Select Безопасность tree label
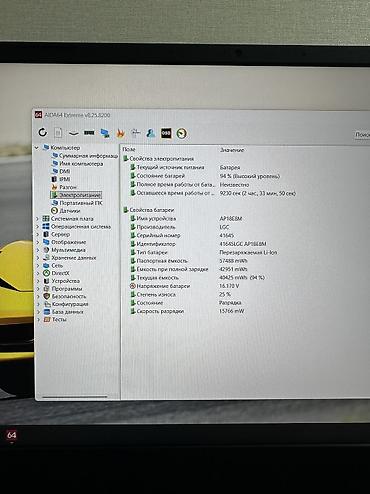 (x=69, y=296)
